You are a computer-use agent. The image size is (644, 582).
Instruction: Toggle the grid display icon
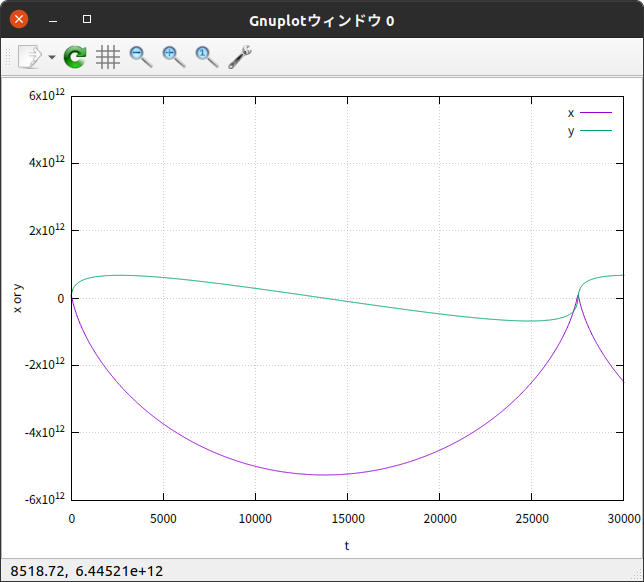108,57
